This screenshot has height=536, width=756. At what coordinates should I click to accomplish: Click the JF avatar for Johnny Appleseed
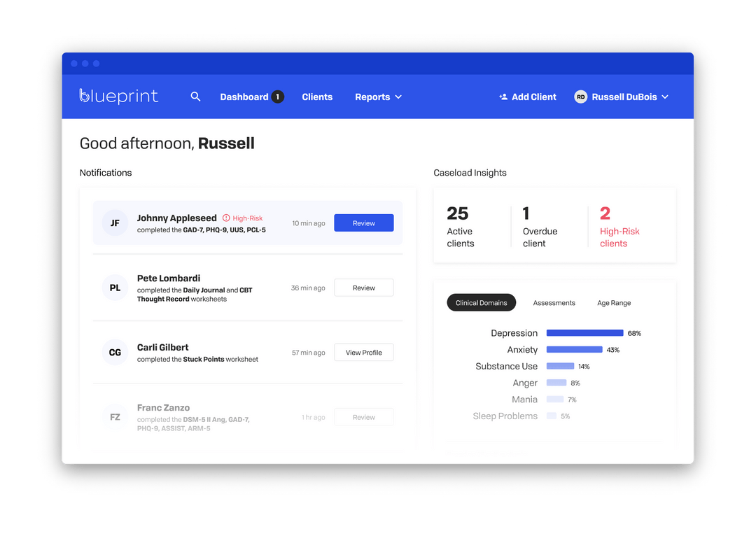pos(114,223)
